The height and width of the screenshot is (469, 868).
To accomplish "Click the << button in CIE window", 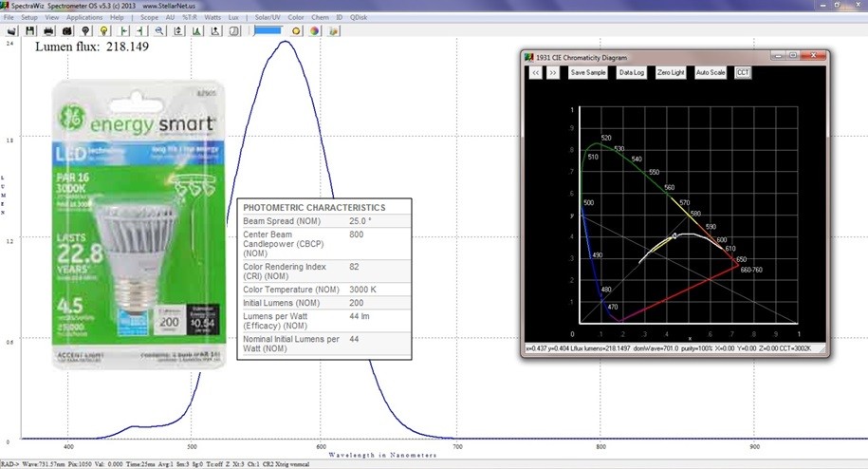I will pyautogui.click(x=535, y=72).
